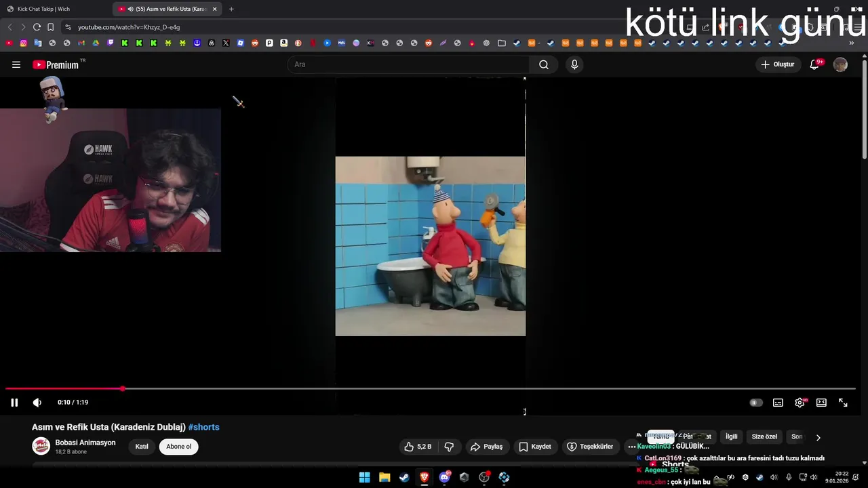Expand hidden bookmarks overflow chevron

coord(852,43)
